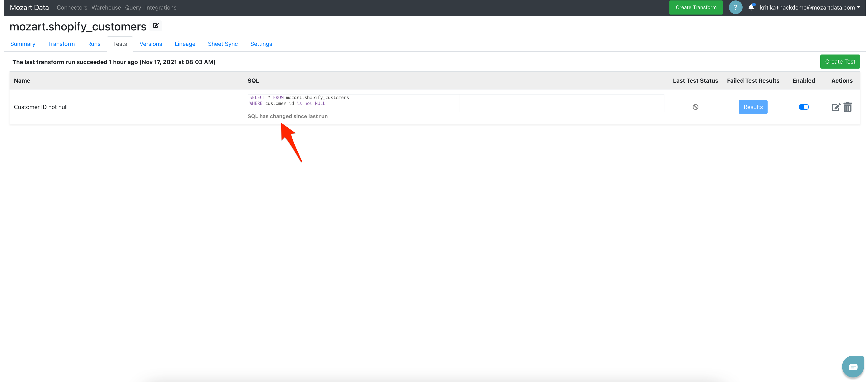Open the help question mark icon
The width and height of the screenshot is (868, 382).
pyautogui.click(x=735, y=7)
